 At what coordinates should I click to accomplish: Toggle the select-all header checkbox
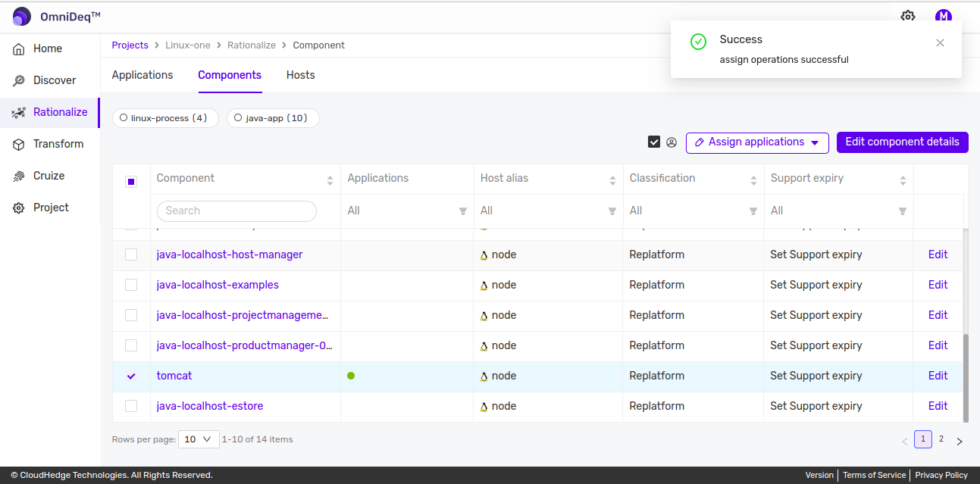(x=131, y=182)
